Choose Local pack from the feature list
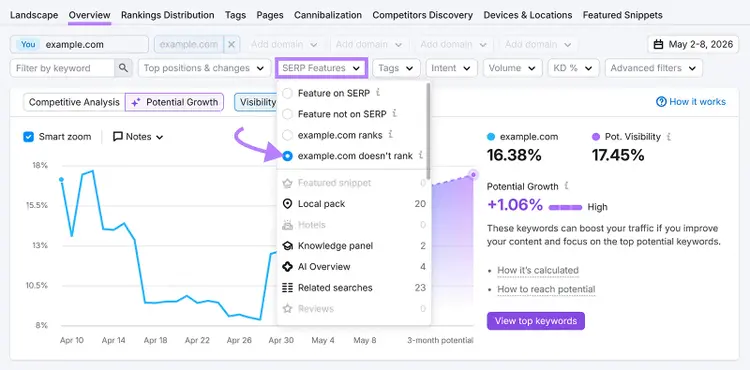750x370 pixels. tap(354, 204)
